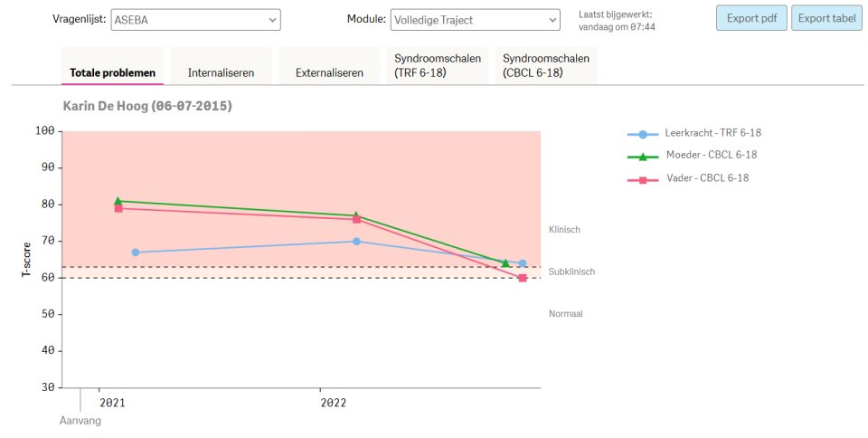Image resolution: width=868 pixels, height=438 pixels.
Task: Click the Aanvang marker on the time axis
Action: 80,420
